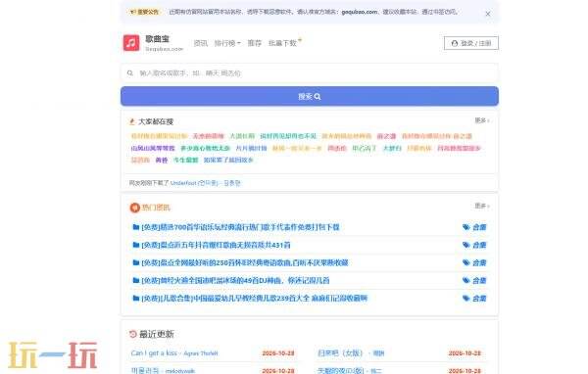Click the user icon in 登录/注册 button

tap(455, 43)
